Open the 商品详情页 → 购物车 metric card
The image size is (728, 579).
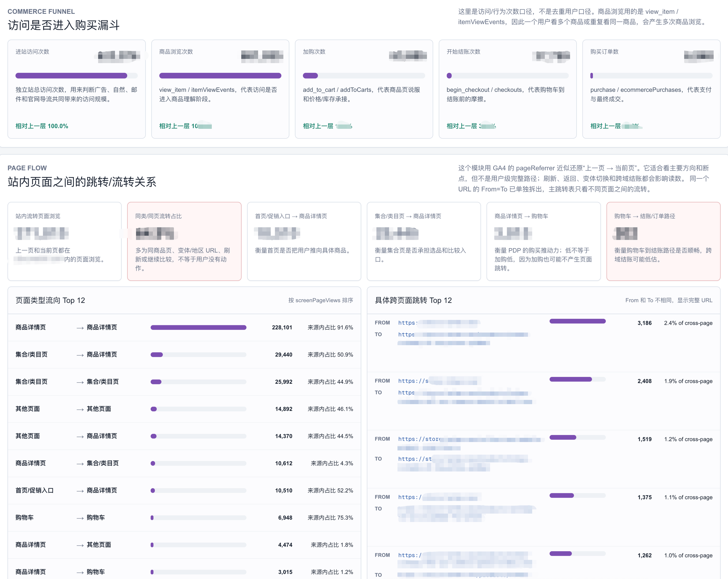click(x=543, y=241)
